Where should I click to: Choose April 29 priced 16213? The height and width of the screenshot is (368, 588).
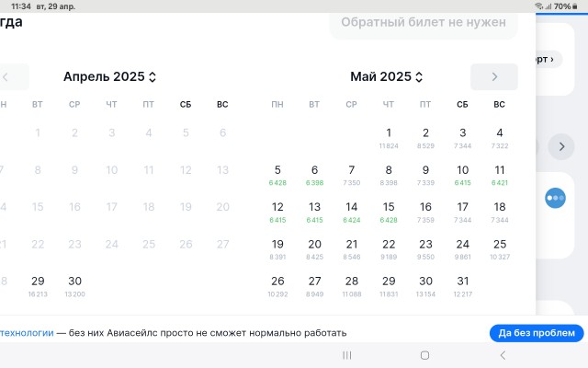pyautogui.click(x=38, y=286)
